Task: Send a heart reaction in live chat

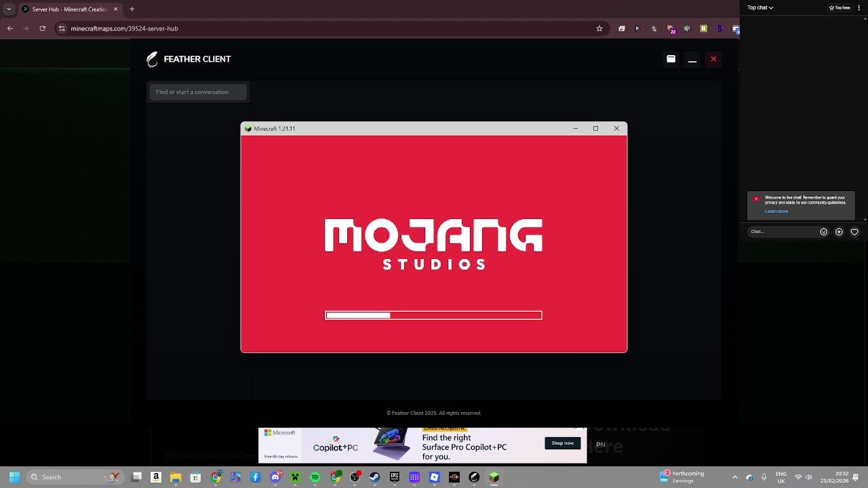Action: coord(854,232)
